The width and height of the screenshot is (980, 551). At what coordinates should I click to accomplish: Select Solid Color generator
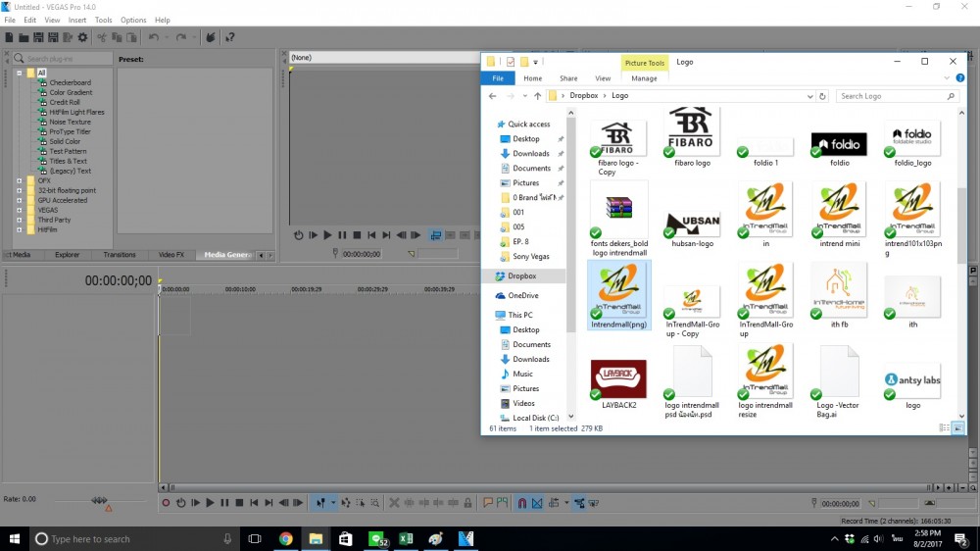65,141
